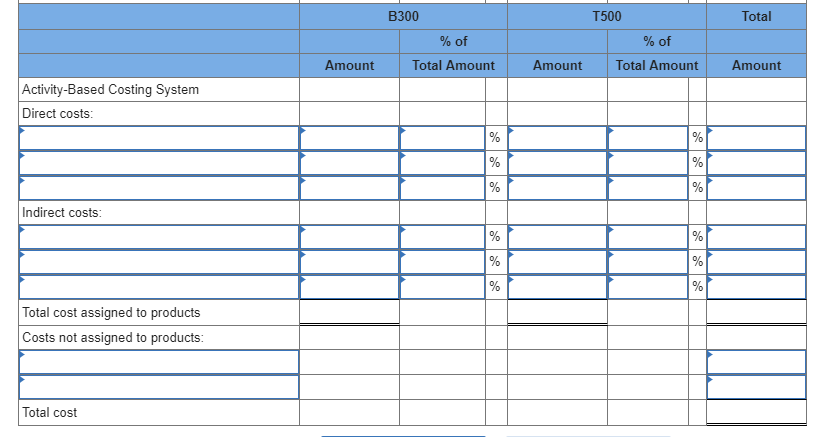The image size is (816, 437).
Task: Click the 'Indirect costs:' row label
Action: [61, 213]
